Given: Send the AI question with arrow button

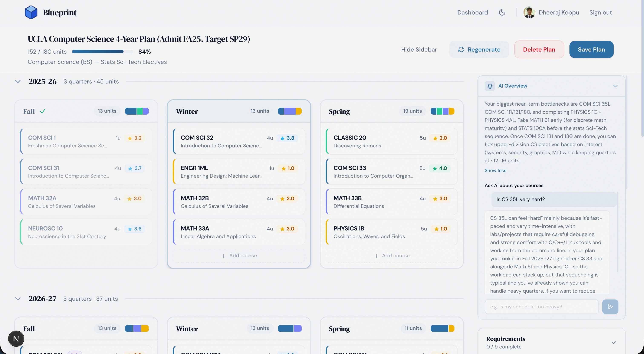Looking at the screenshot, I should [x=610, y=307].
